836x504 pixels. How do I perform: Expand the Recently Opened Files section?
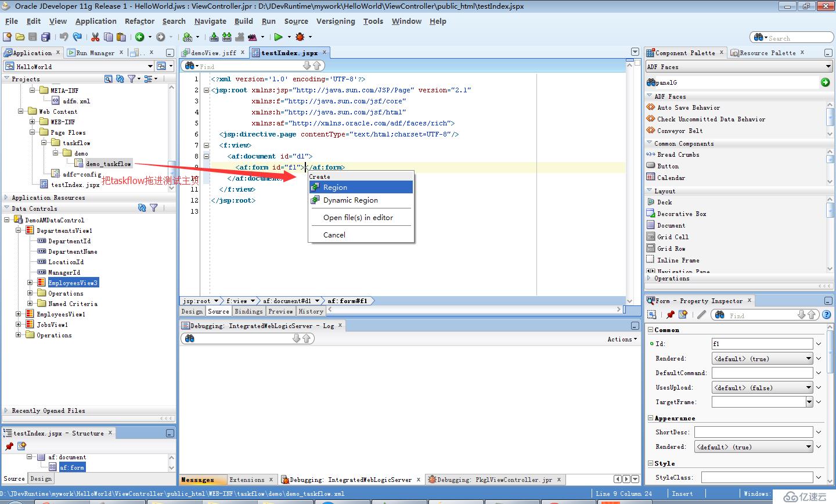click(x=6, y=411)
